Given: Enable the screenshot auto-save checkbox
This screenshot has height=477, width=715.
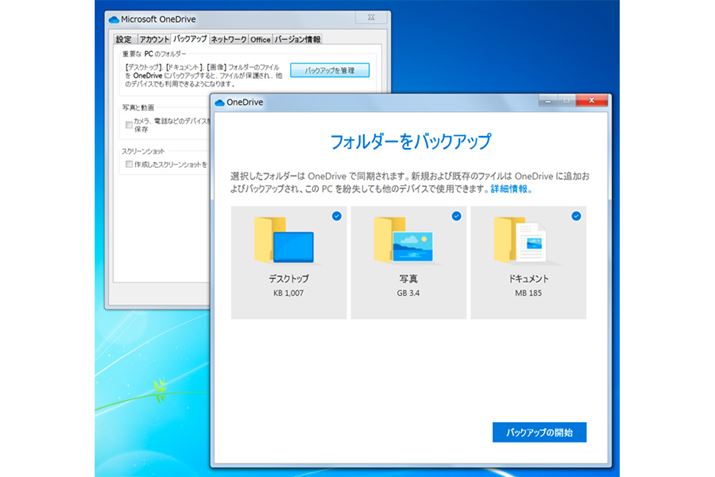Looking at the screenshot, I should pos(129,163).
